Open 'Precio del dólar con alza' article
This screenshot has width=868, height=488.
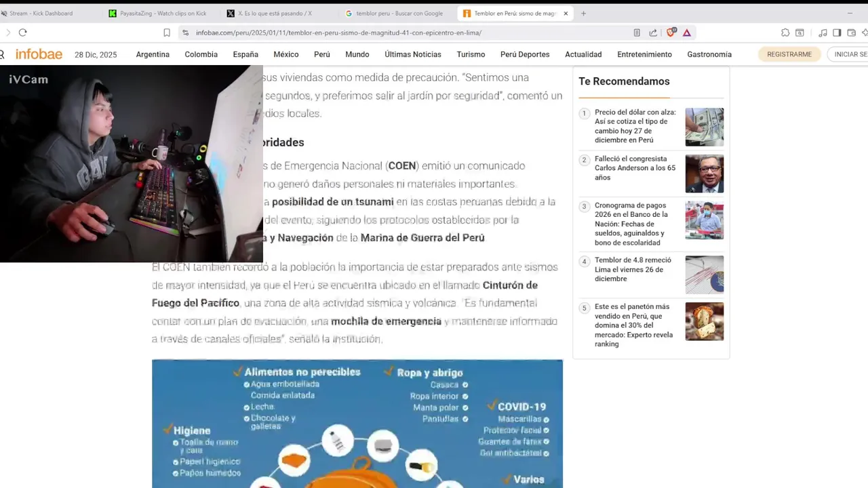tap(635, 126)
